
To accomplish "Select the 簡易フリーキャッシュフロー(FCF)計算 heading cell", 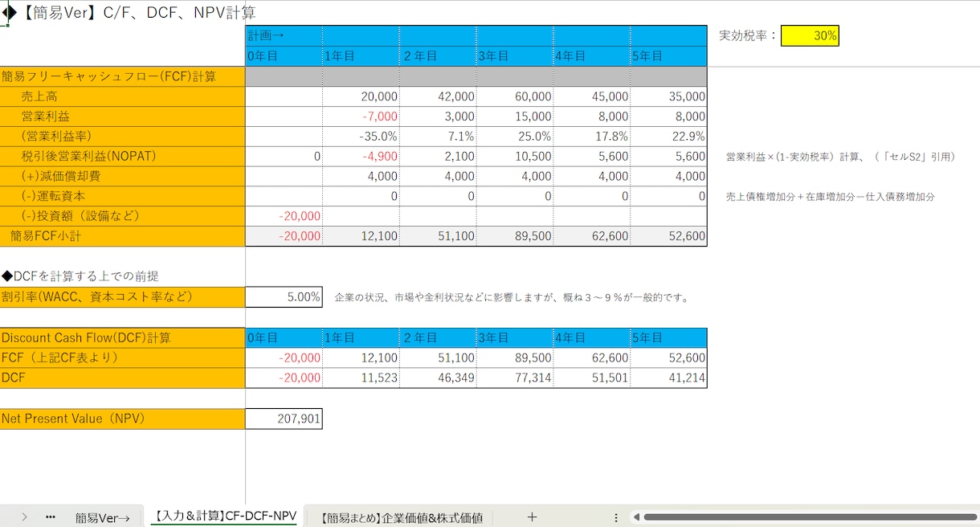I will point(122,76).
